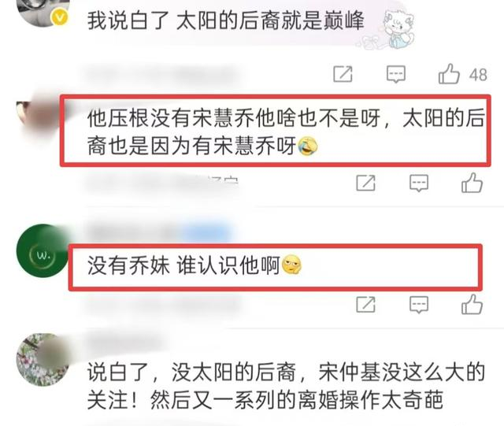Tap the 48 like count
This screenshot has width=504, height=426.
point(478,75)
